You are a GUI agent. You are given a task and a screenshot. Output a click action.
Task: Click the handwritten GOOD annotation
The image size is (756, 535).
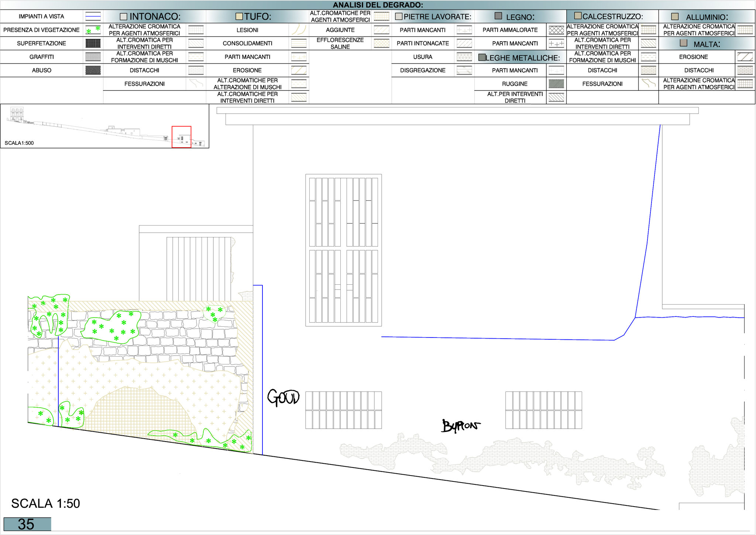click(283, 398)
